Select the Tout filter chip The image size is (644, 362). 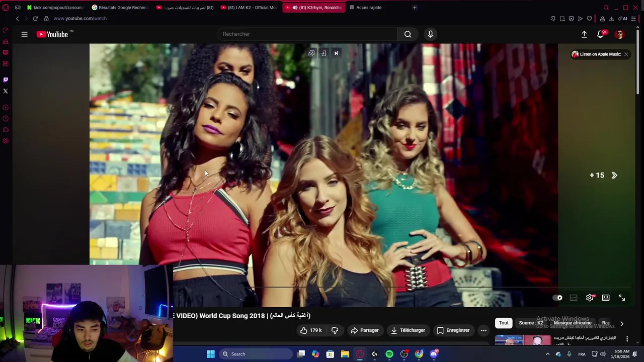tap(504, 323)
